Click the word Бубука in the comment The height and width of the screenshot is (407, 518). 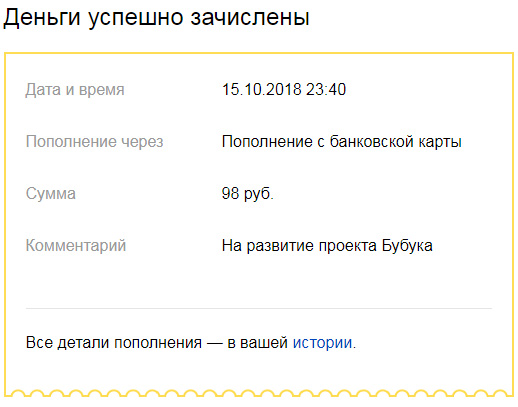(x=407, y=246)
